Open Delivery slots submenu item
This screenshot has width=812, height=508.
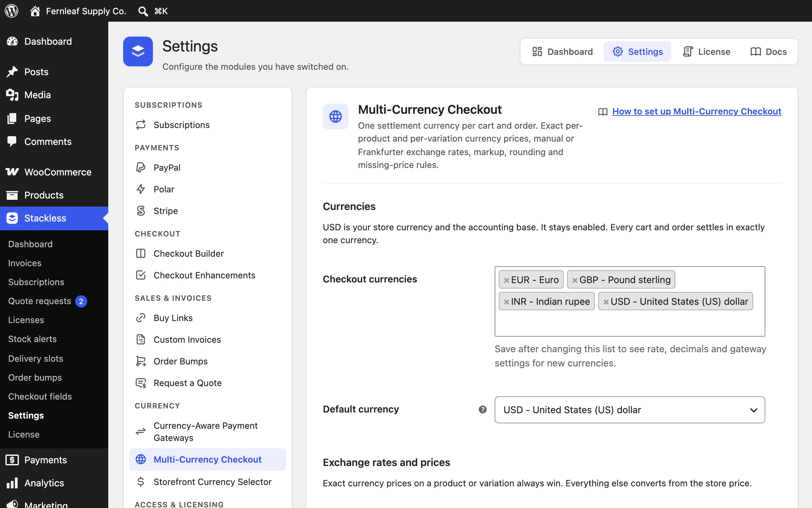[36, 358]
